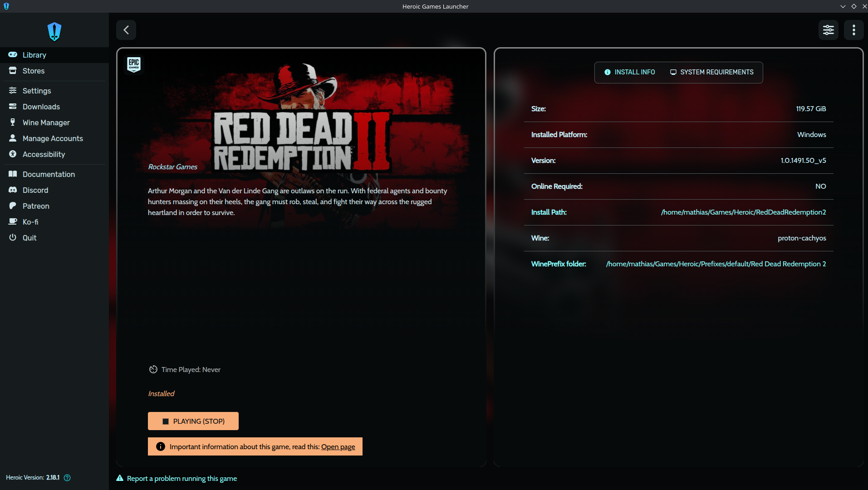Viewport: 868px width, 490px height.
Task: Switch to the Install Info tab
Action: (x=629, y=72)
